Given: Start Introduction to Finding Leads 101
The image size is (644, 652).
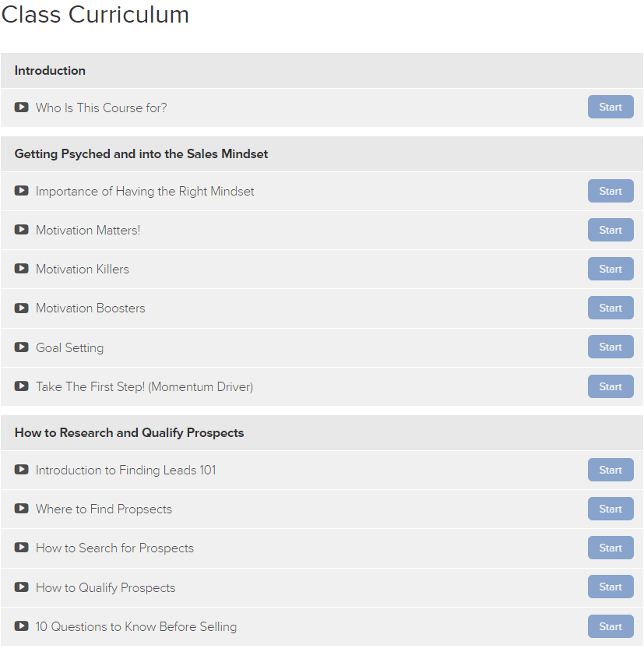Looking at the screenshot, I should [x=611, y=470].
